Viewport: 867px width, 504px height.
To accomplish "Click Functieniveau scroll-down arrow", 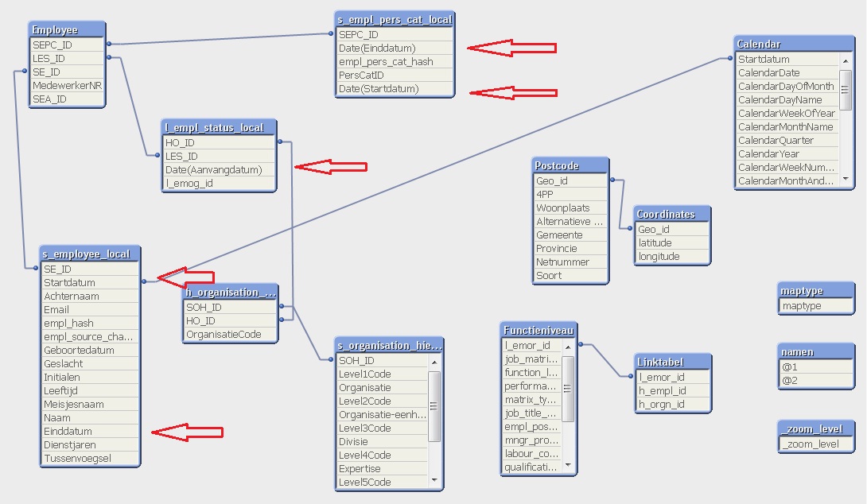I will (x=568, y=465).
